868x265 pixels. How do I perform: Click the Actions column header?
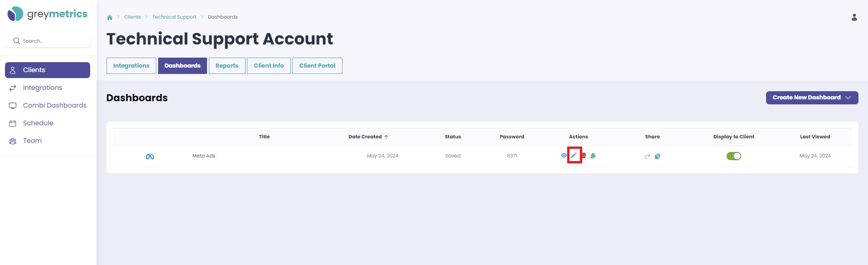579,137
